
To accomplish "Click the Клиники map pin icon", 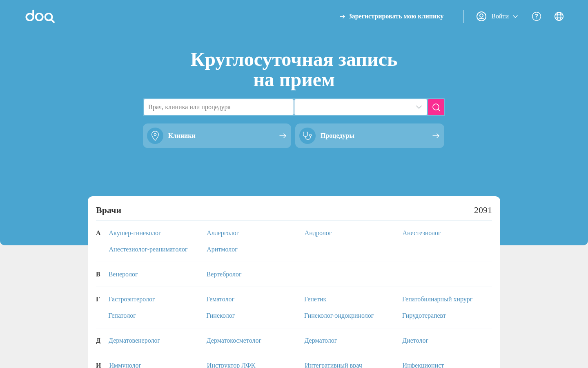I will coord(155,136).
